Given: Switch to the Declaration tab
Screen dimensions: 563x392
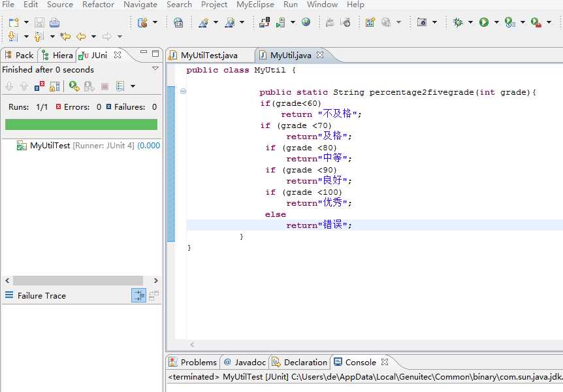Looking at the screenshot, I should [300, 362].
